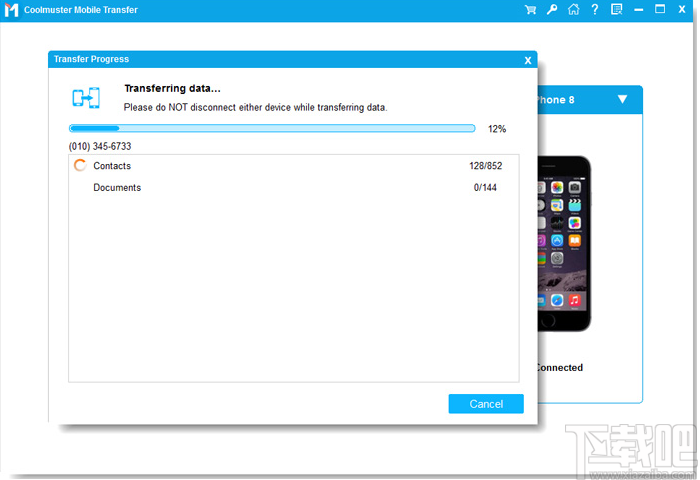Click the 0/144 documents count
Viewport: 700px width, 480px height.
pos(485,188)
